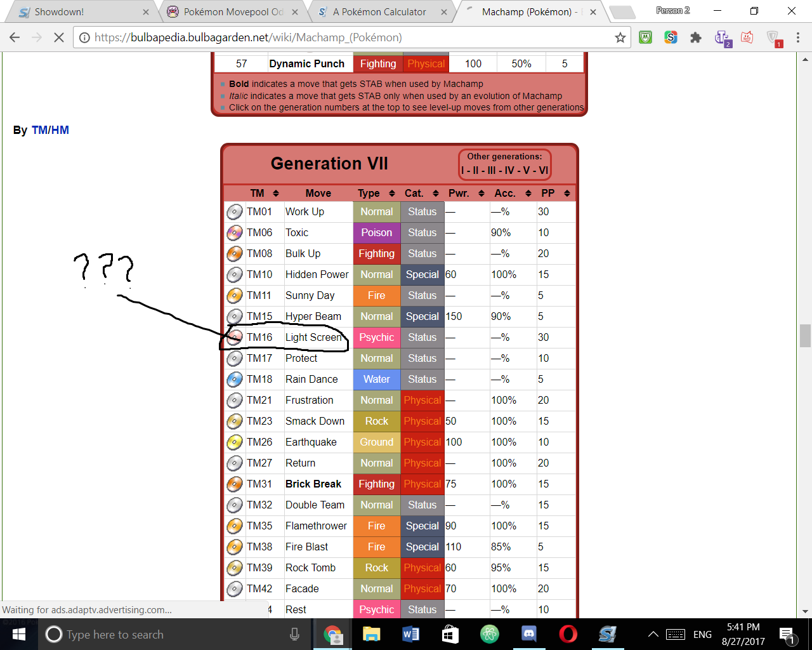The width and height of the screenshot is (812, 650).
Task: Click the Psychic type cell for Light Screen
Action: (377, 338)
